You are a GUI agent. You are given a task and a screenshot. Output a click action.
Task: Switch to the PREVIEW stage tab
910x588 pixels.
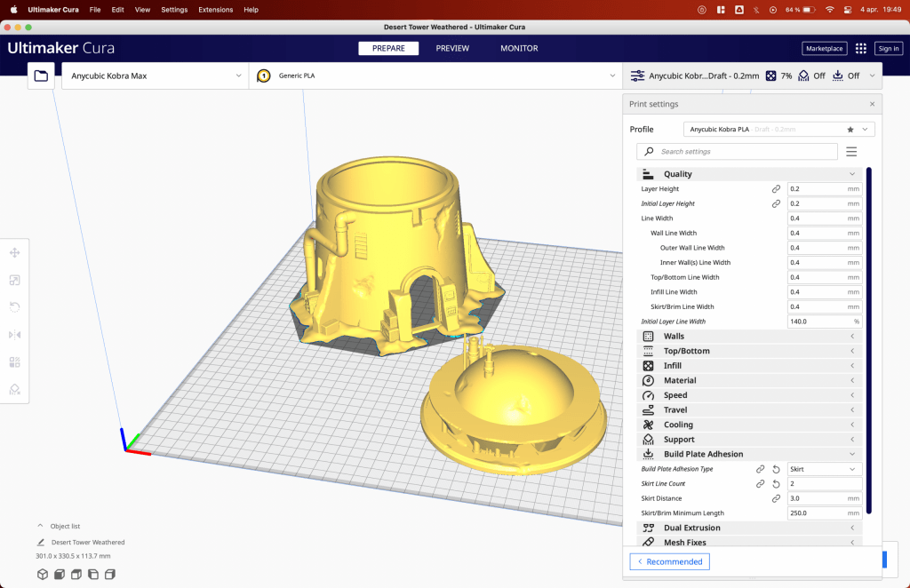(x=452, y=49)
